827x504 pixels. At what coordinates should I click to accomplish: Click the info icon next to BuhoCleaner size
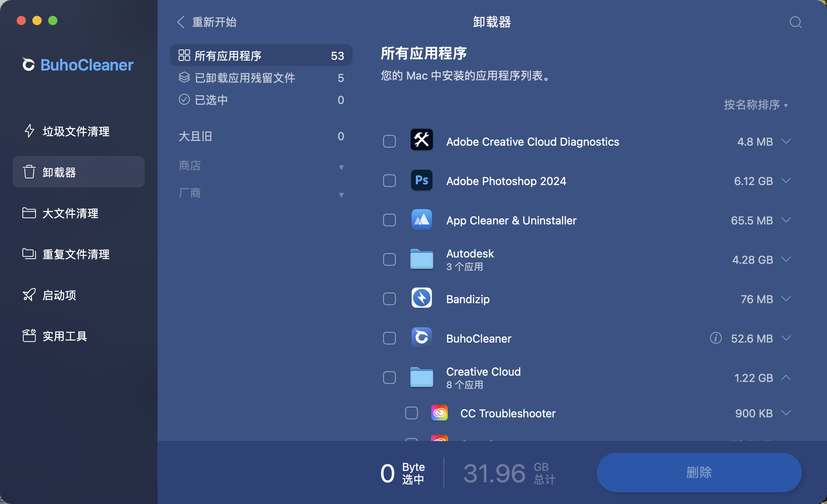716,338
